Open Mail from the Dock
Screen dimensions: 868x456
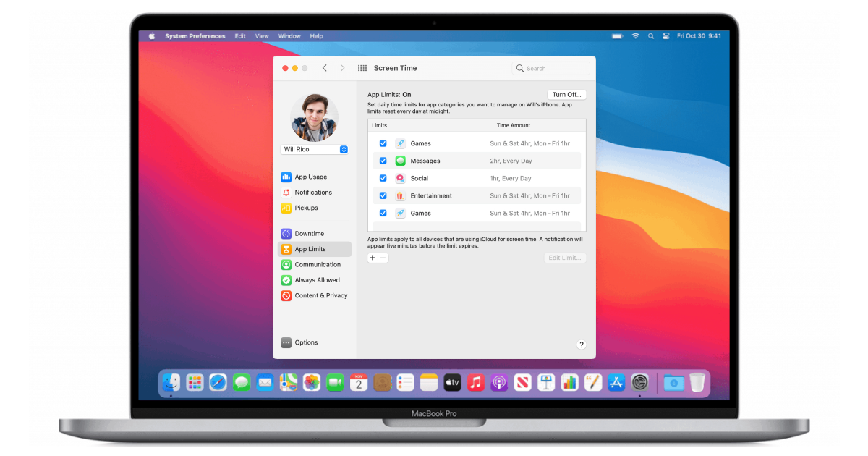(x=265, y=382)
